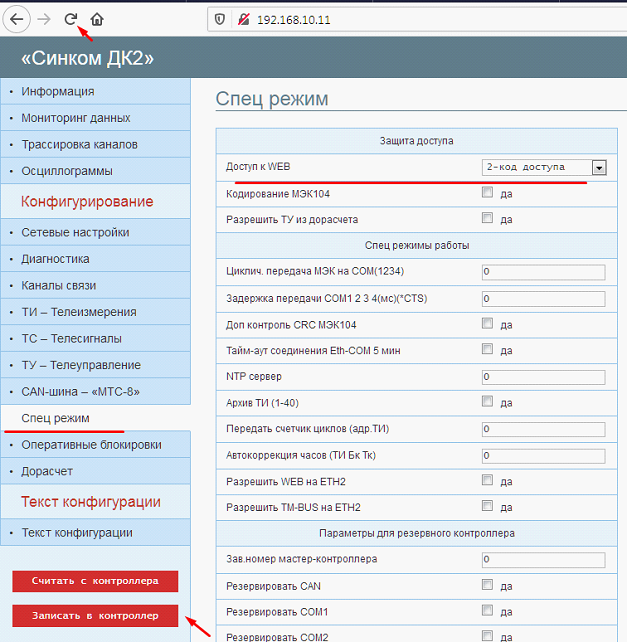The width and height of the screenshot is (627, 642).
Task: Check Резервировать CAN option
Action: [x=487, y=585]
